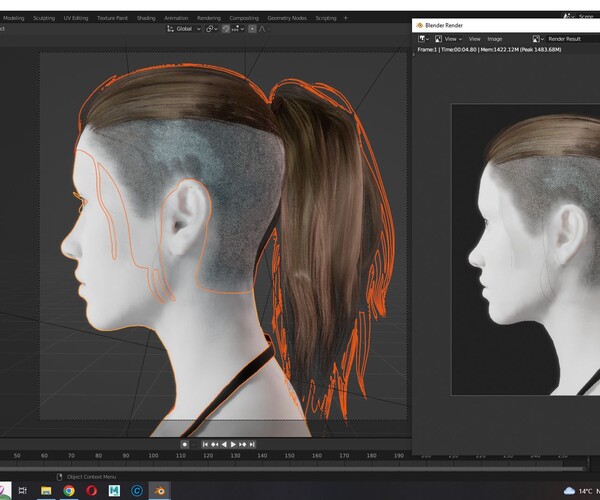Play the animation in reverse

point(224,444)
